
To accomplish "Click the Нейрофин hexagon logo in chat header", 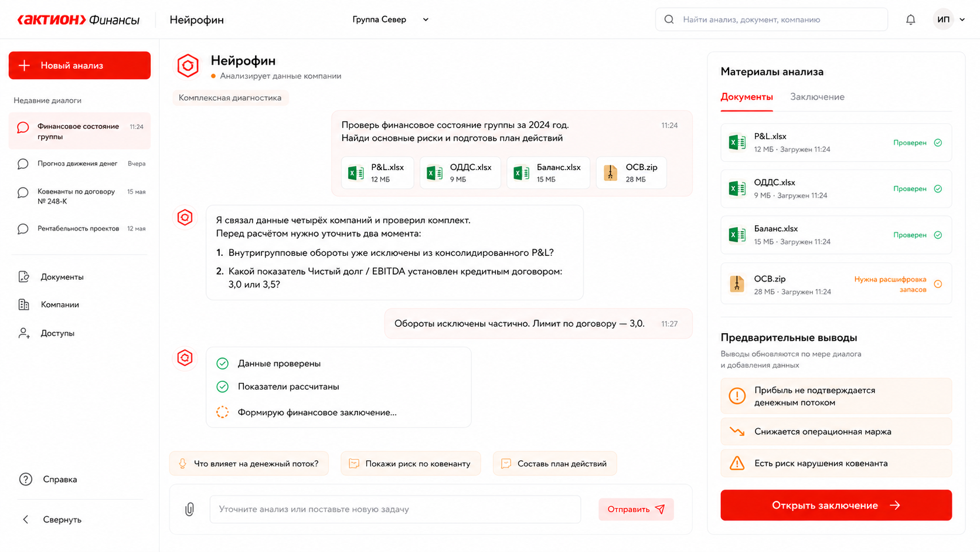I will coord(188,66).
